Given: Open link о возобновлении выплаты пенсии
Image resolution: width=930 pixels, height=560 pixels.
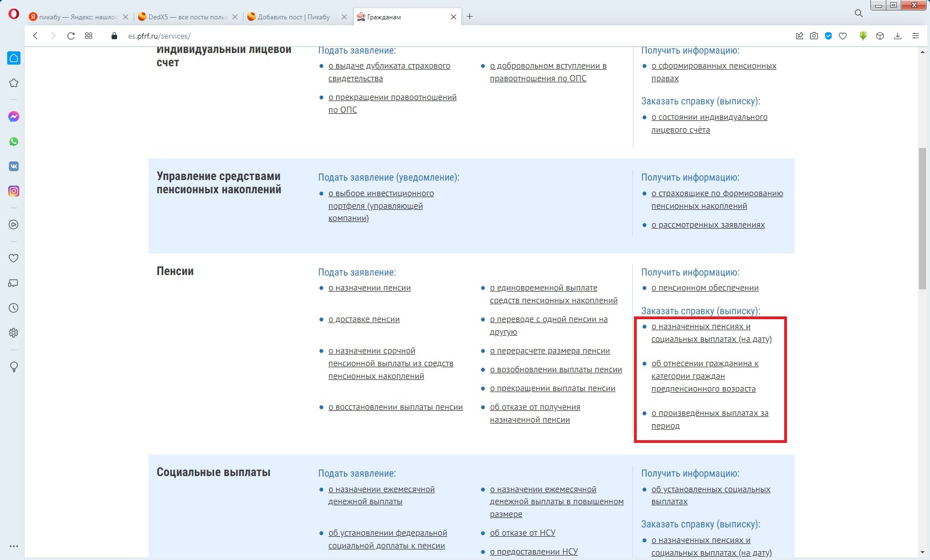Looking at the screenshot, I should 556,369.
